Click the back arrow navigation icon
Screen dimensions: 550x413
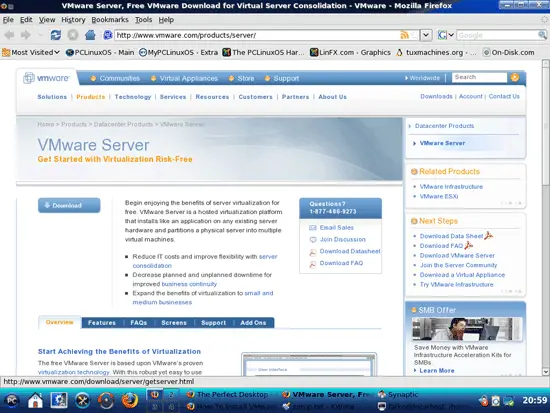[x=9, y=35]
